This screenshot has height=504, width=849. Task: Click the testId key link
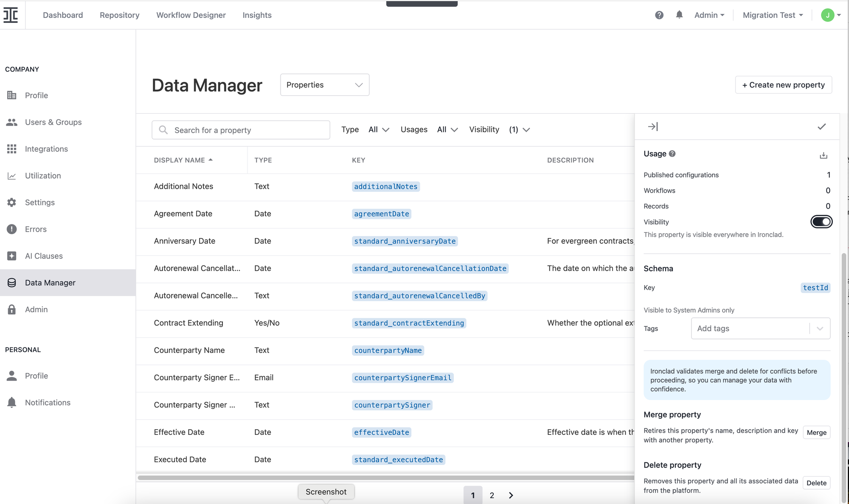pyautogui.click(x=815, y=288)
